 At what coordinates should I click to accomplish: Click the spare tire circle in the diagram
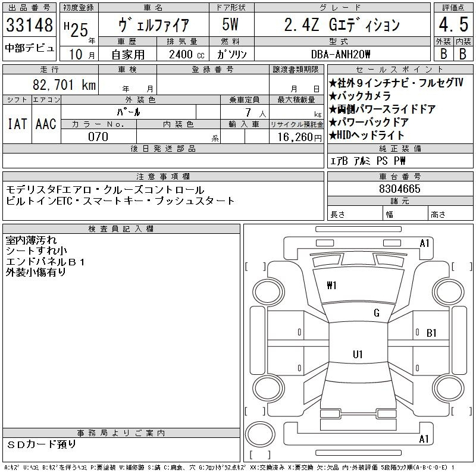click(x=260, y=434)
